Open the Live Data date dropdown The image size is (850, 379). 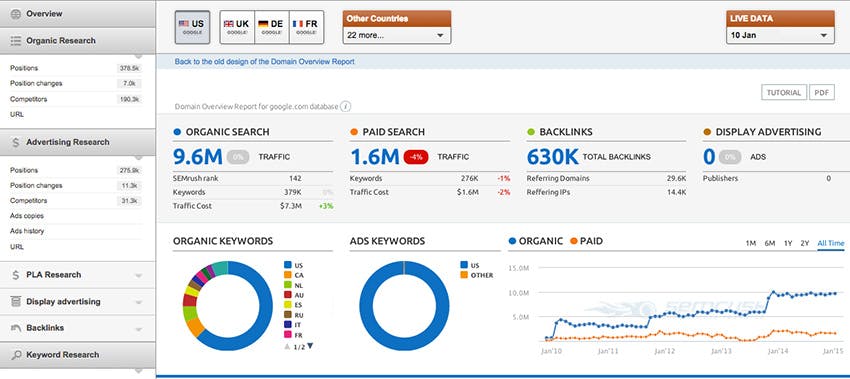(x=780, y=35)
